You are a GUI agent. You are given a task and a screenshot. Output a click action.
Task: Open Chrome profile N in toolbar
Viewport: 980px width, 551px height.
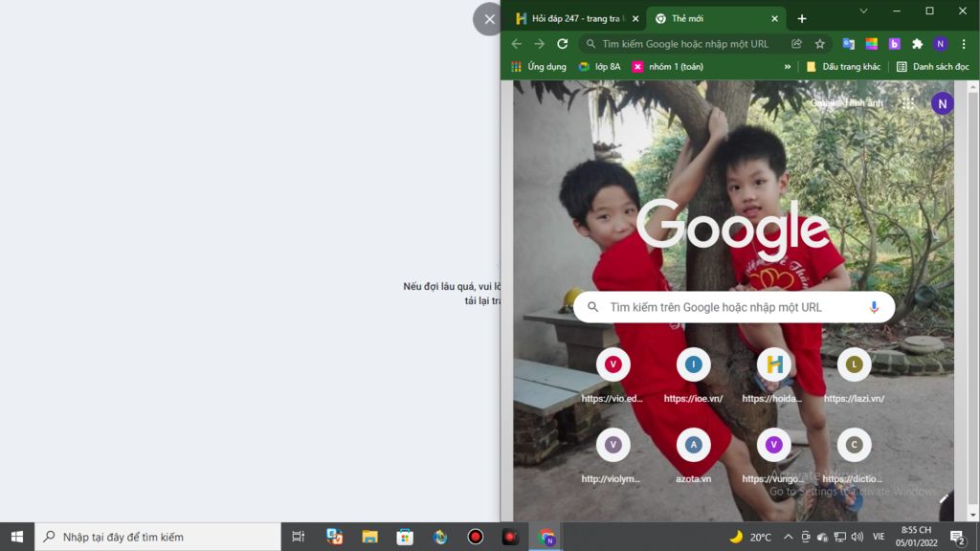click(x=940, y=44)
